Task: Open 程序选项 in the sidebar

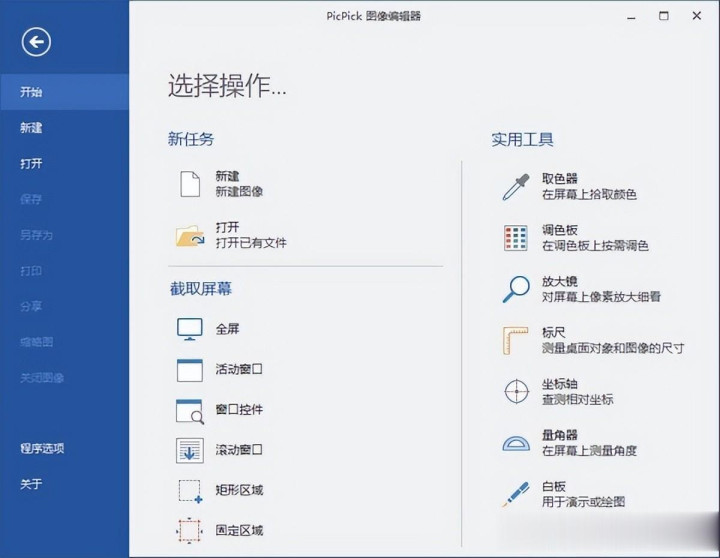Action: pyautogui.click(x=64, y=448)
